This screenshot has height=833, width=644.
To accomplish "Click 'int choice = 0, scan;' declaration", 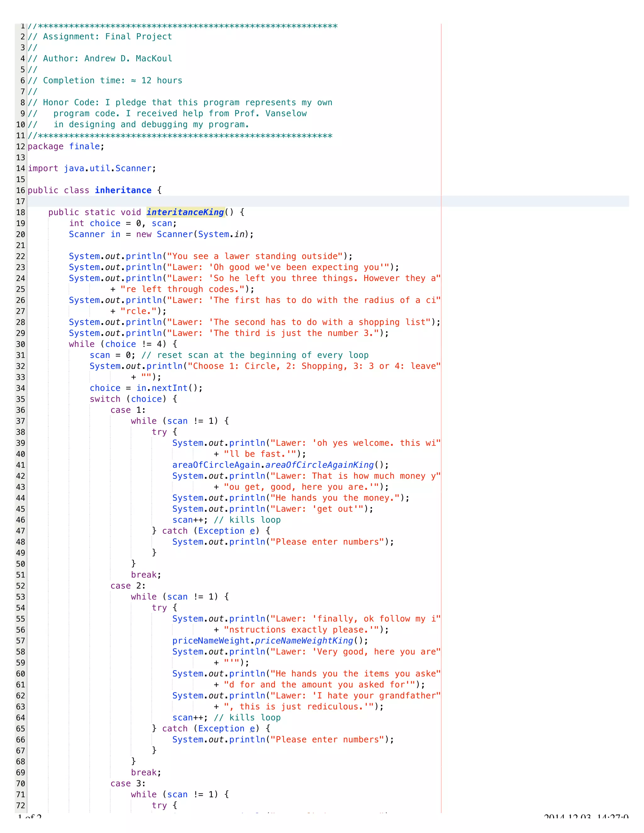I will pos(123,223).
